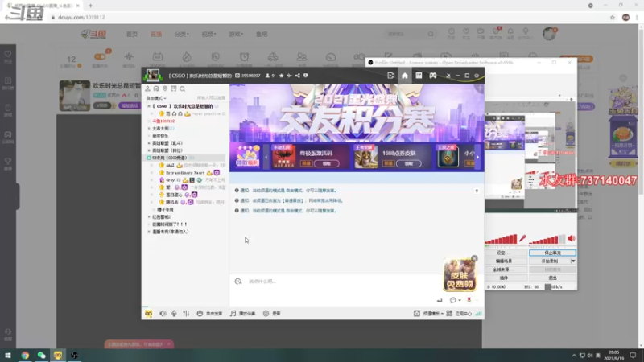Open the gamepad icon in YY header

click(433, 76)
